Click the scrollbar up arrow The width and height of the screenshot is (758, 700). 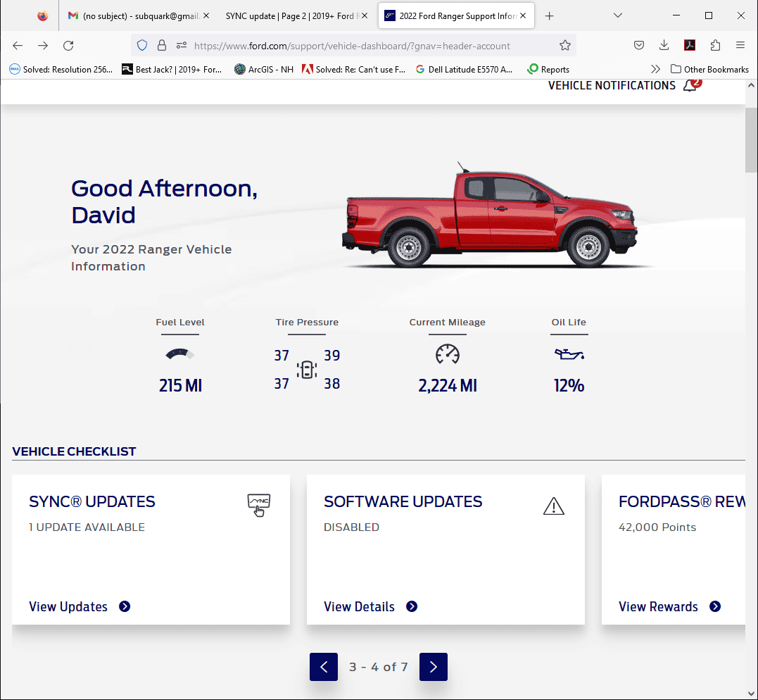751,86
